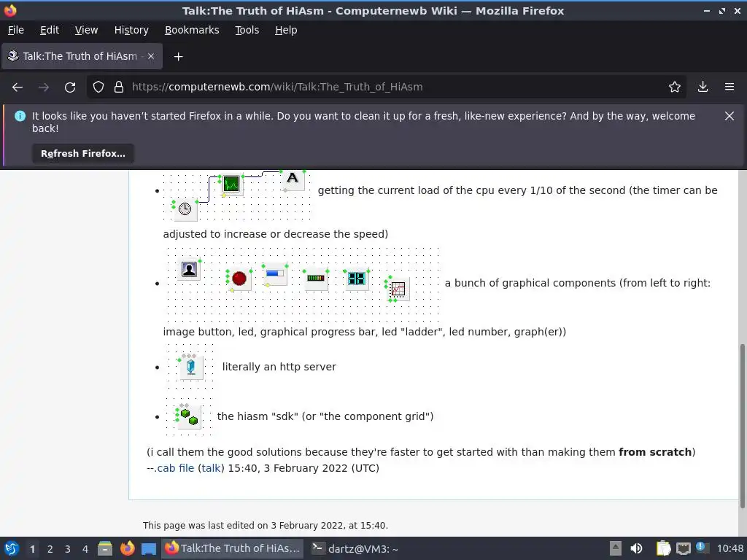
Task: Click the show desktop taskbar icon
Action: (x=149, y=549)
